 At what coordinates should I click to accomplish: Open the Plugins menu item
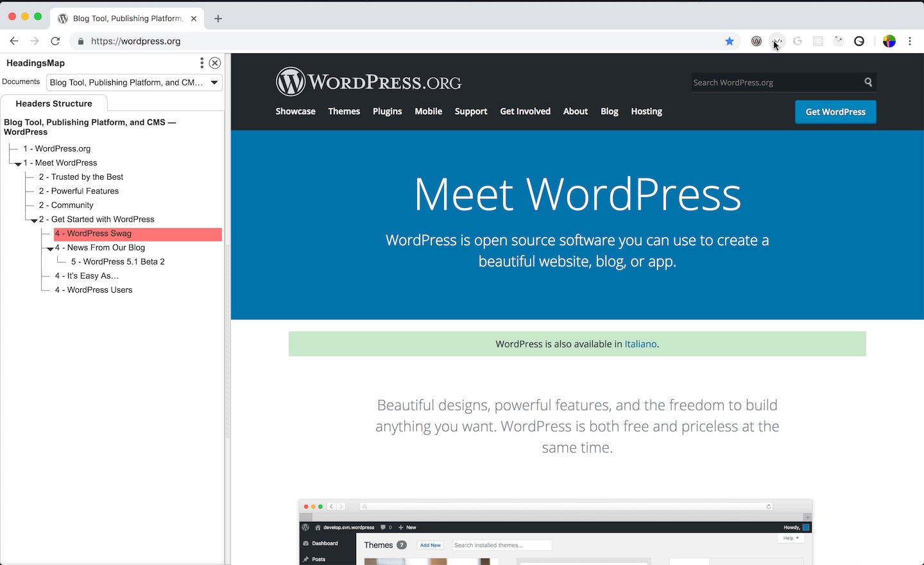[x=388, y=111]
